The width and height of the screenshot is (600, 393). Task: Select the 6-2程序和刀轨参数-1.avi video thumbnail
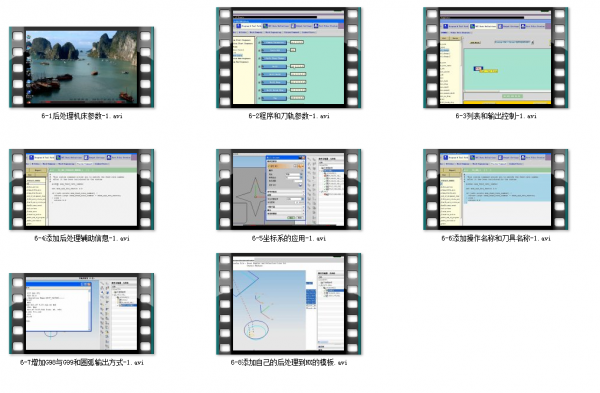coord(289,57)
